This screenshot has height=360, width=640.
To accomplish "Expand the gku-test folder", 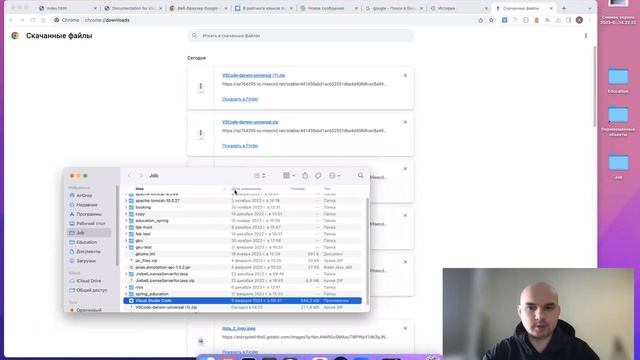I will point(126,247).
